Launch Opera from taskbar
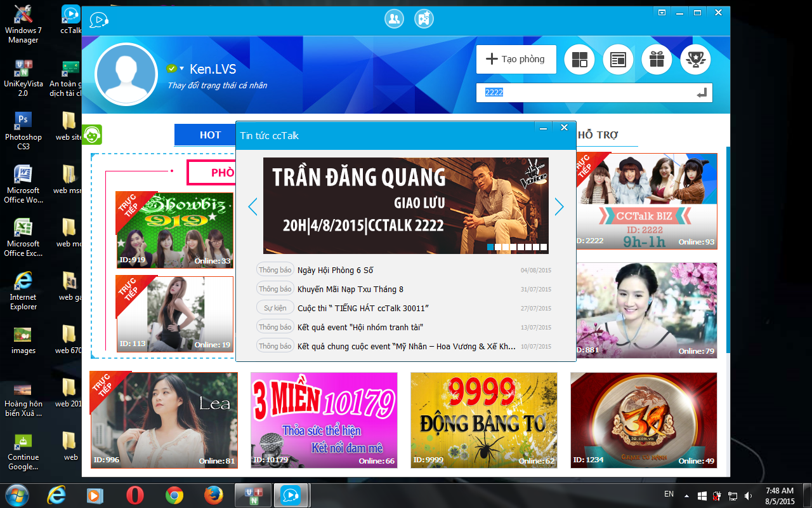812x508 pixels. pos(134,495)
